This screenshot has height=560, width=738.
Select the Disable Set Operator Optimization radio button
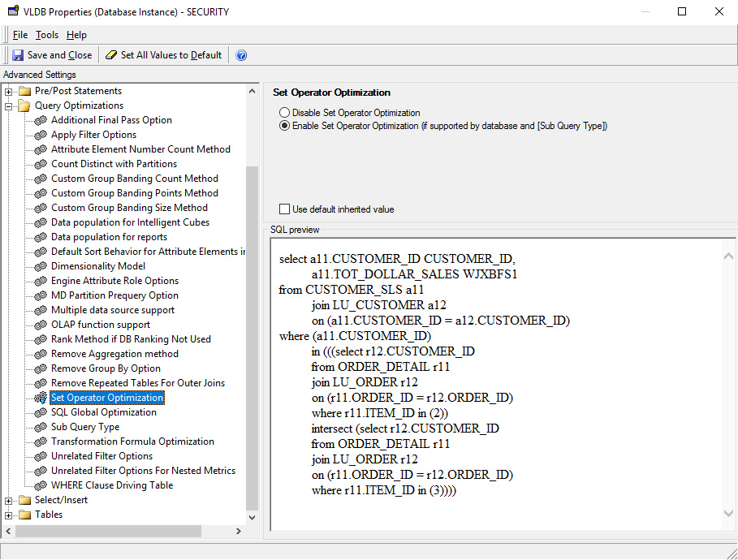pos(287,113)
